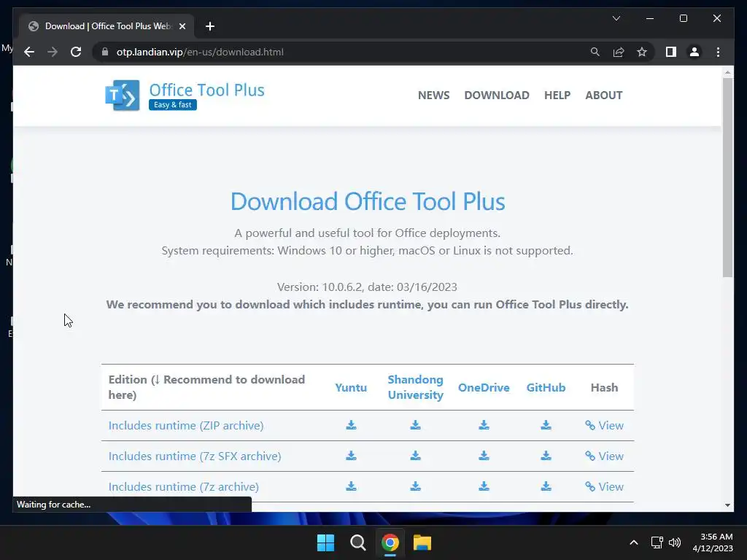Viewport: 747px width, 560px height.
Task: Open Includes runtime (ZIP archive) link
Action: [x=186, y=425]
